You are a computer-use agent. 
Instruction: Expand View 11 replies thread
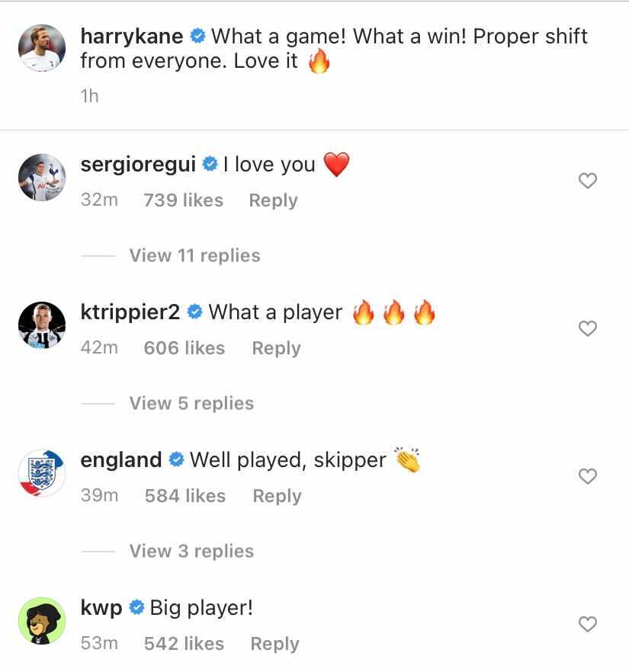(194, 256)
